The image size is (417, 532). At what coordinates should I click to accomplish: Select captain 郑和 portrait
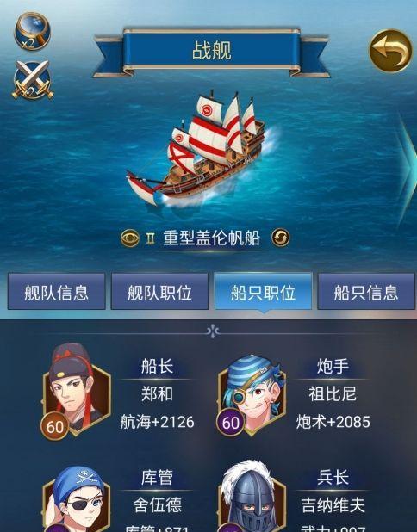[x=77, y=390]
